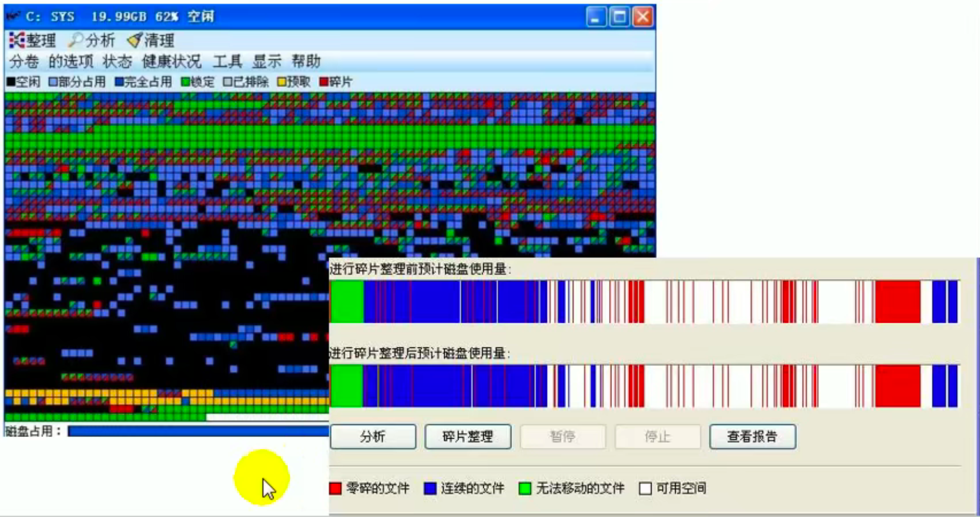Click the red 零碎的文件 legend square
Viewport: 980px width, 517px height.
click(336, 488)
